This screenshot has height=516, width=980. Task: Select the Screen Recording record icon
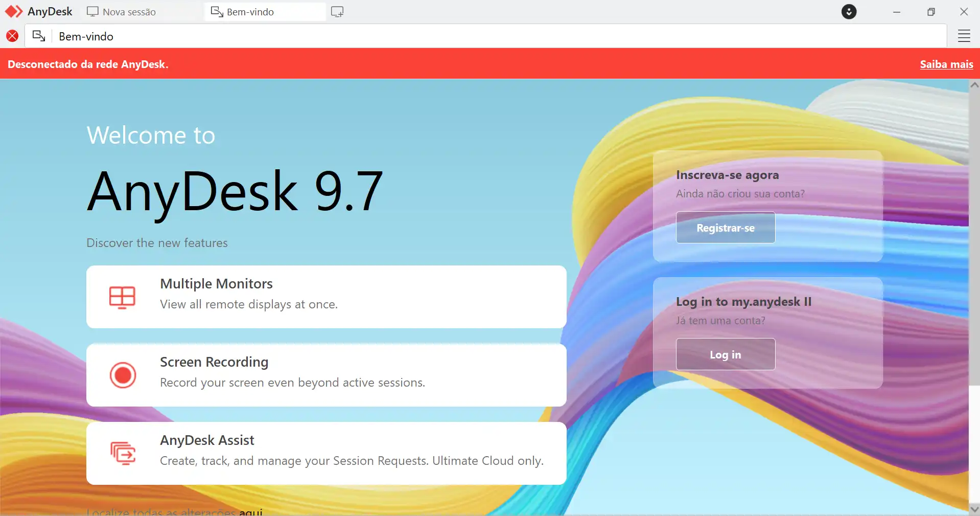[123, 375]
